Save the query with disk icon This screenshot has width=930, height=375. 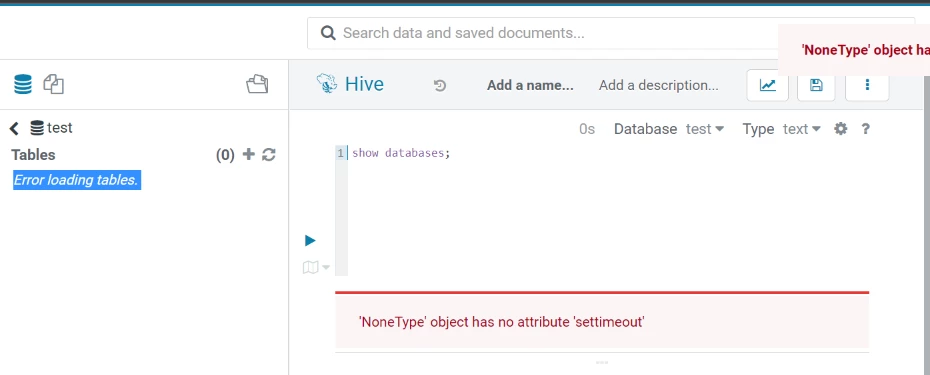pos(816,85)
